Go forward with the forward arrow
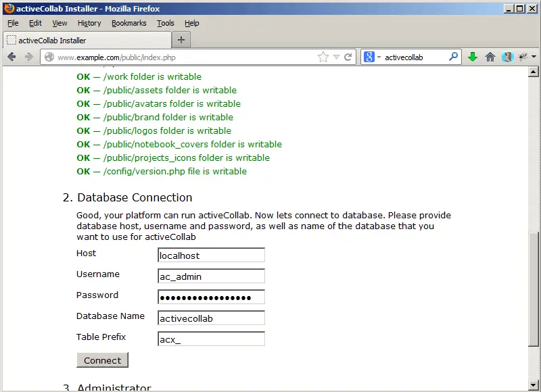 tap(29, 57)
